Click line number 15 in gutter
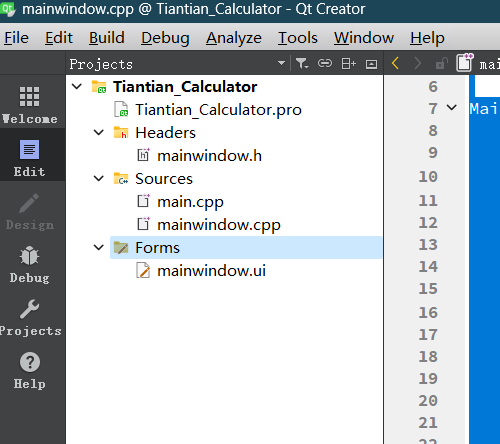The width and height of the screenshot is (500, 444). [428, 288]
